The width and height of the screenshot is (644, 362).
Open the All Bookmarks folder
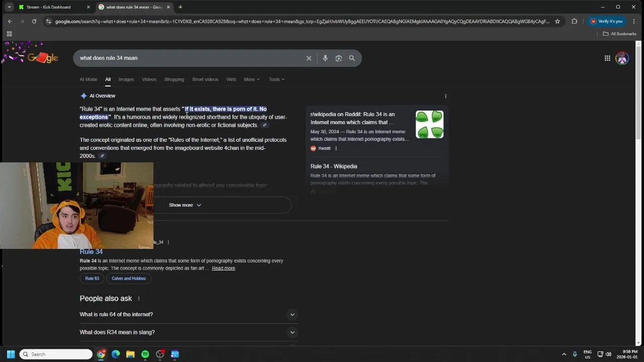(x=620, y=34)
